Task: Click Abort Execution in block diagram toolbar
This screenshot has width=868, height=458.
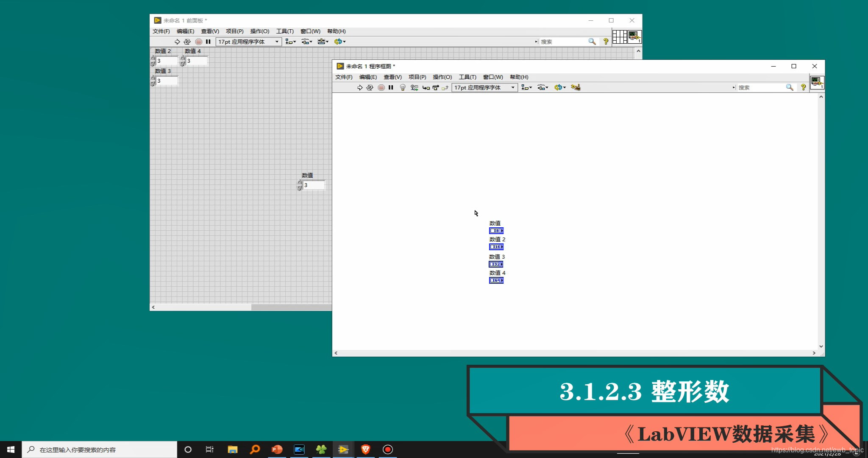Action: coord(381,87)
